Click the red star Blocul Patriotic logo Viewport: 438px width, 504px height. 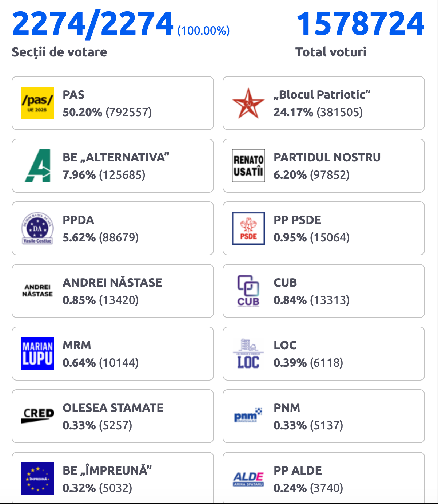(248, 103)
